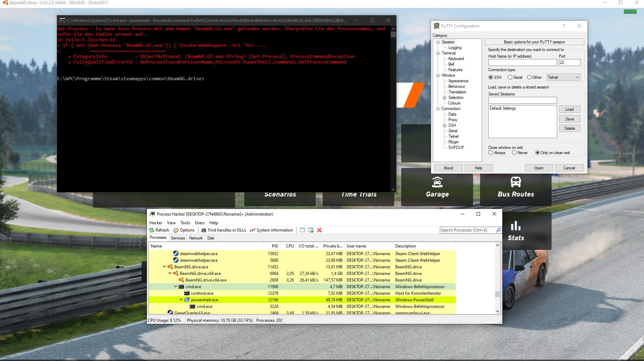The image size is (644, 361).
Task: Select Default Settings in saved sessions list
Action: 503,108
